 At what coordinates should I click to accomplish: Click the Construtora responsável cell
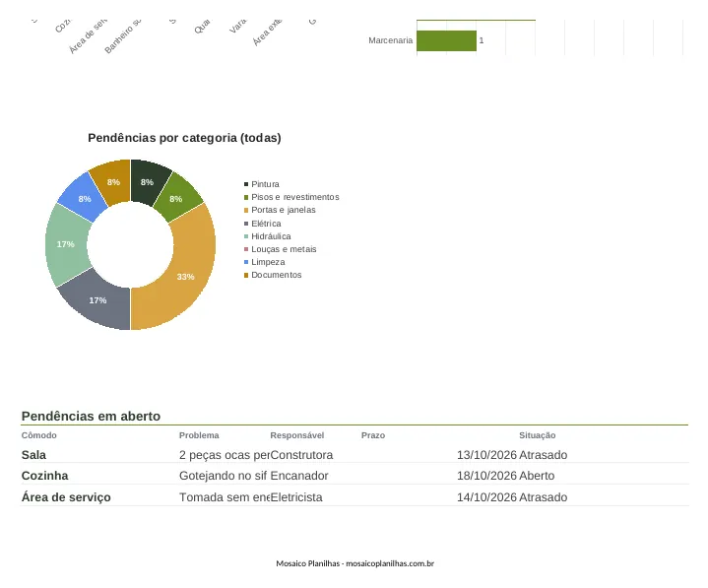(x=301, y=455)
